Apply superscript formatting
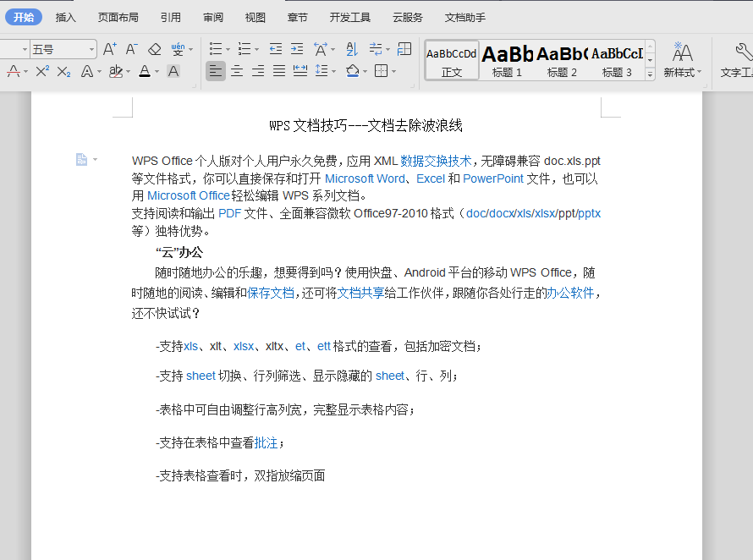Image resolution: width=753 pixels, height=560 pixels. click(x=42, y=72)
